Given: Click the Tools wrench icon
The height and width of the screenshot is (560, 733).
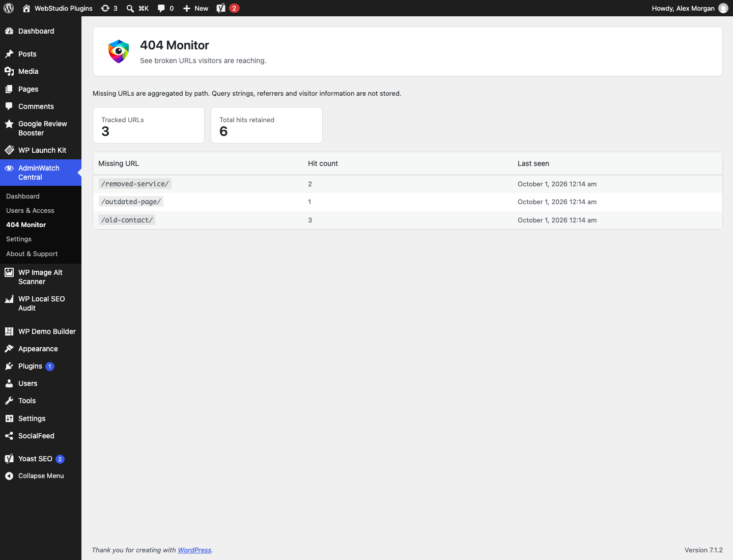Looking at the screenshot, I should click(9, 401).
